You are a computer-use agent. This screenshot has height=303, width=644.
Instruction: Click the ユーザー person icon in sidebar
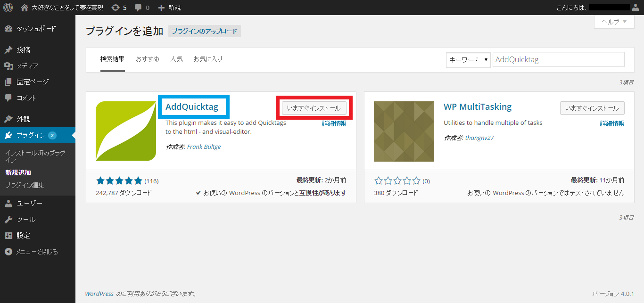coord(8,204)
